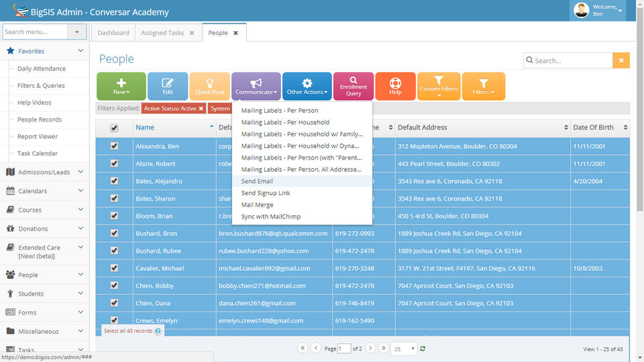Click the Calendars sidebar icon

click(x=10, y=190)
